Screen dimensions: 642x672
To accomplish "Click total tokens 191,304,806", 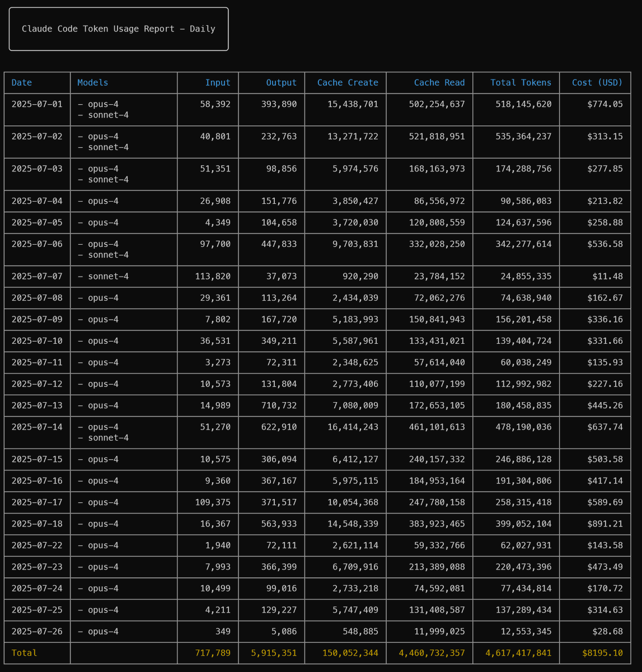I will point(523,481).
